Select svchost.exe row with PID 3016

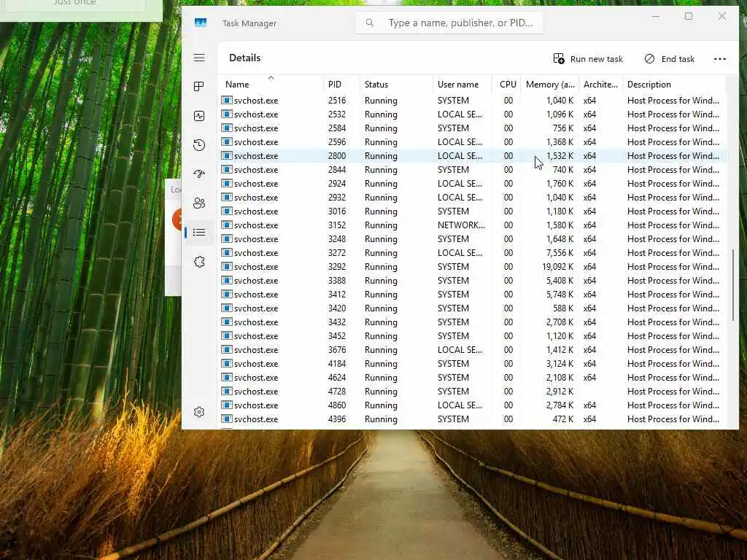473,211
